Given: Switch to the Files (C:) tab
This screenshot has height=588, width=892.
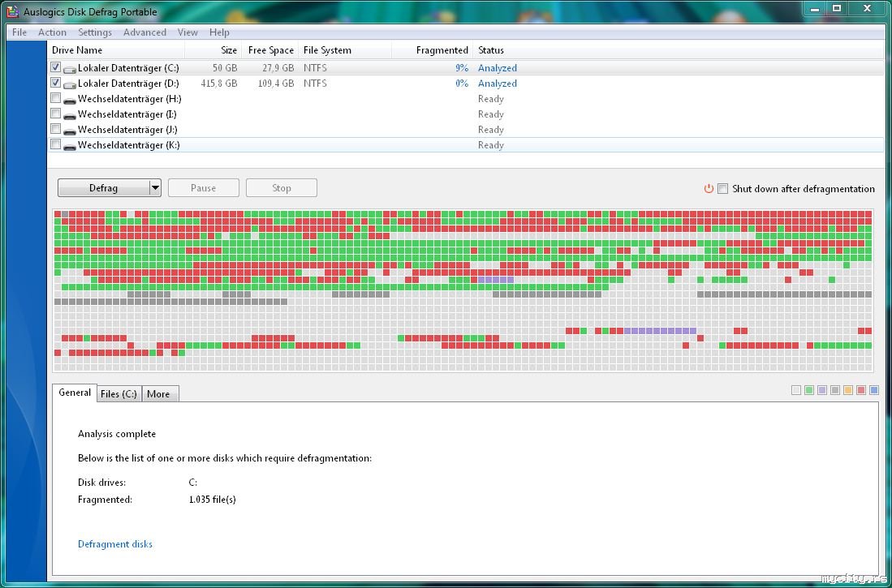Looking at the screenshot, I should click(119, 394).
